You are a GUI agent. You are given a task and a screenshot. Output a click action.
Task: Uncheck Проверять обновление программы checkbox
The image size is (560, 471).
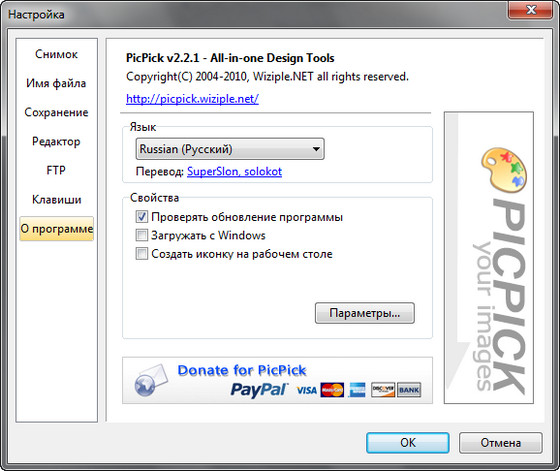click(141, 217)
